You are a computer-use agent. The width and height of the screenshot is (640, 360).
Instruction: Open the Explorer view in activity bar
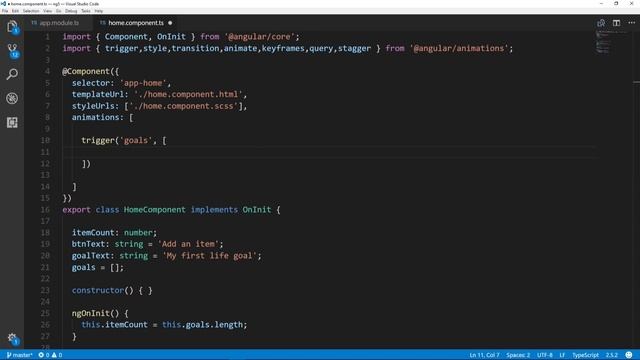pos(12,27)
